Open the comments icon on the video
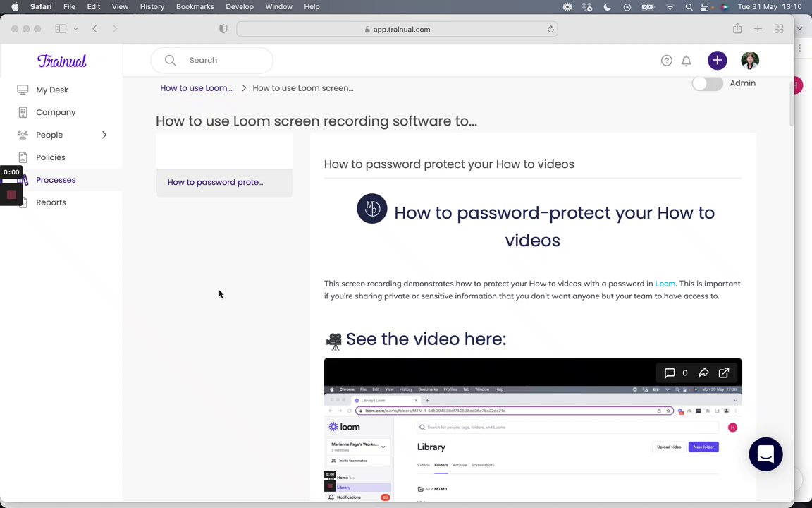 (x=670, y=373)
